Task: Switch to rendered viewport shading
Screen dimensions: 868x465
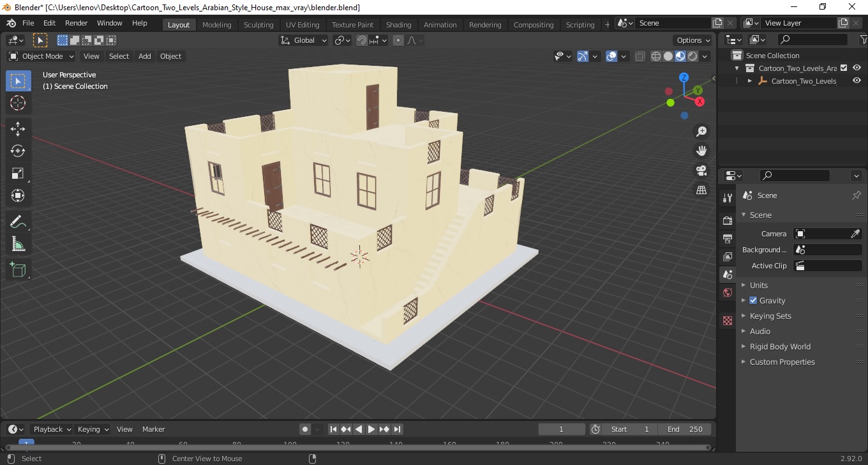Action: (x=692, y=56)
